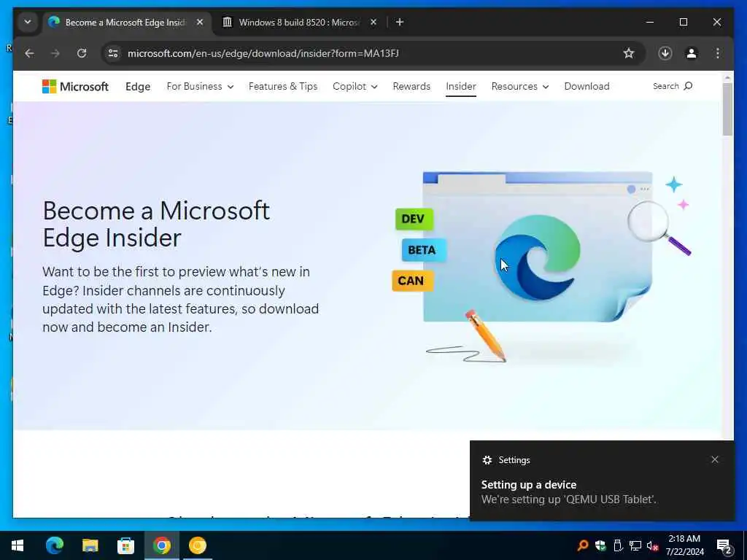Open the Features & Tips nav item
The height and width of the screenshot is (560, 747).
pyautogui.click(x=283, y=86)
